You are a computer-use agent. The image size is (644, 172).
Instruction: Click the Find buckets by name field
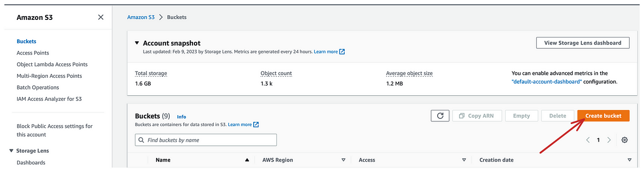tap(206, 140)
